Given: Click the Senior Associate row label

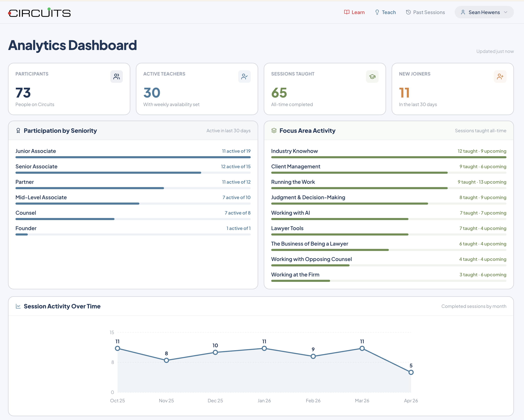Looking at the screenshot, I should pos(36,167).
